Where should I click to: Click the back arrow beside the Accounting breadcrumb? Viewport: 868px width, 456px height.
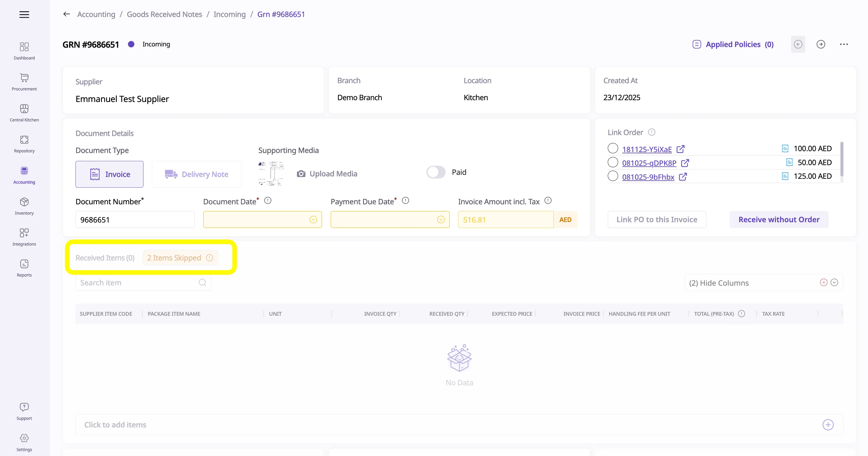(67, 14)
